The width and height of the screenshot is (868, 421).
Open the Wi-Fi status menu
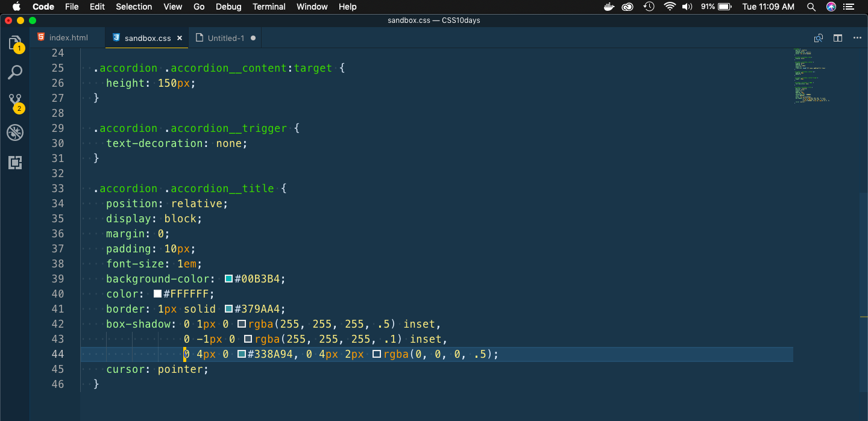click(670, 7)
